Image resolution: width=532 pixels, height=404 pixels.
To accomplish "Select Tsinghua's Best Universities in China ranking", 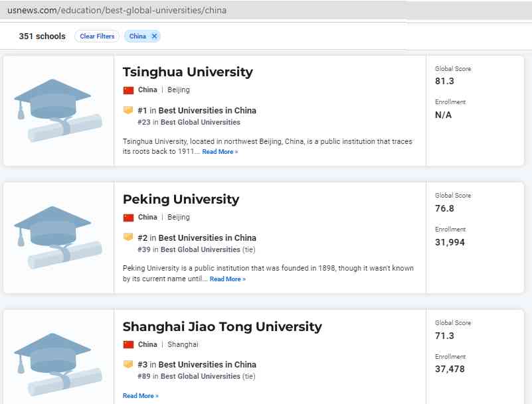I will click(x=207, y=111).
